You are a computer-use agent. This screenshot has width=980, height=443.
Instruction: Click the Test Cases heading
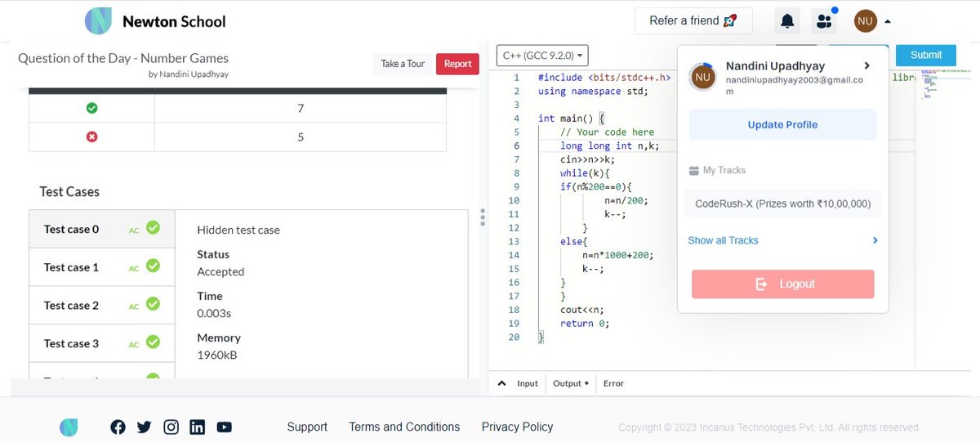point(69,192)
